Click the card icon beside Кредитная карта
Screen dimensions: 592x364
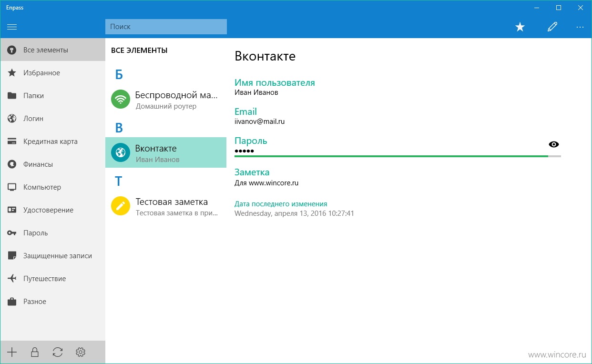(x=12, y=142)
